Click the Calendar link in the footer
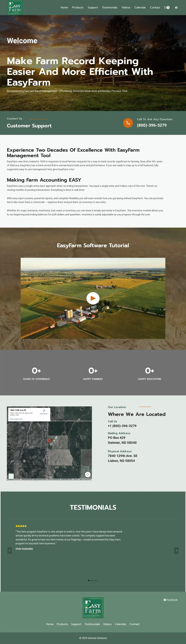The height and width of the screenshot is (644, 186). point(120,624)
